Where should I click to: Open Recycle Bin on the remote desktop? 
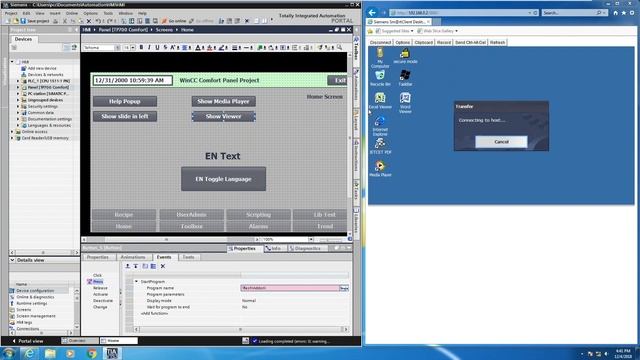380,78
